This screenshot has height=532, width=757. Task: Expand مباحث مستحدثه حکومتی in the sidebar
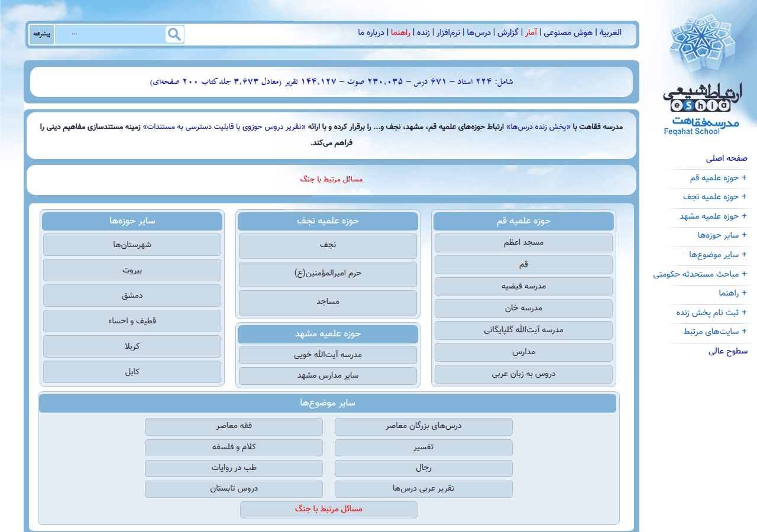click(700, 275)
